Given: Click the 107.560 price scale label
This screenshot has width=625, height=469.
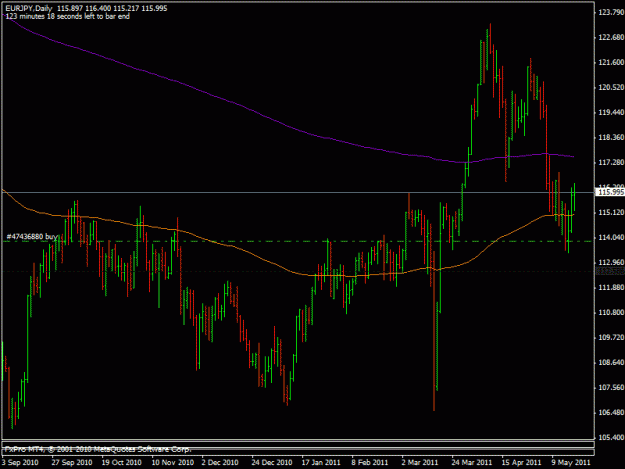Looking at the screenshot, I should [611, 388].
